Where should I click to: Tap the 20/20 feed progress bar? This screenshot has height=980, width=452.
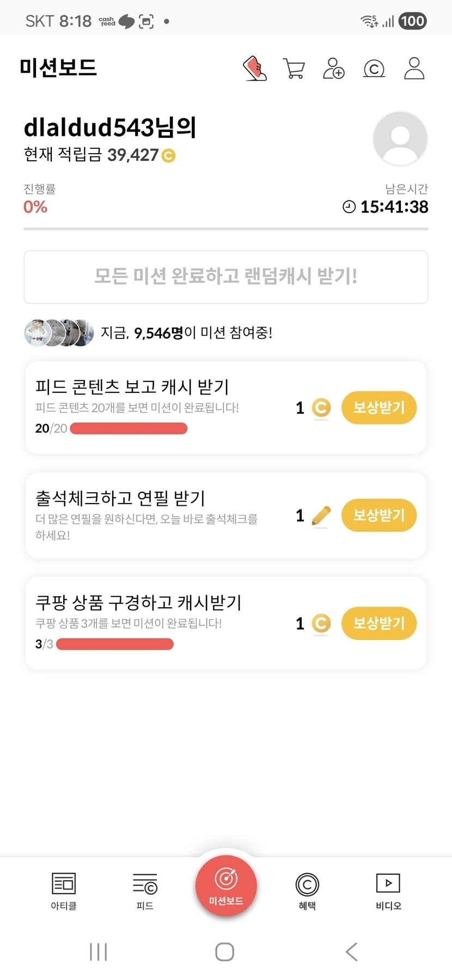tap(129, 428)
